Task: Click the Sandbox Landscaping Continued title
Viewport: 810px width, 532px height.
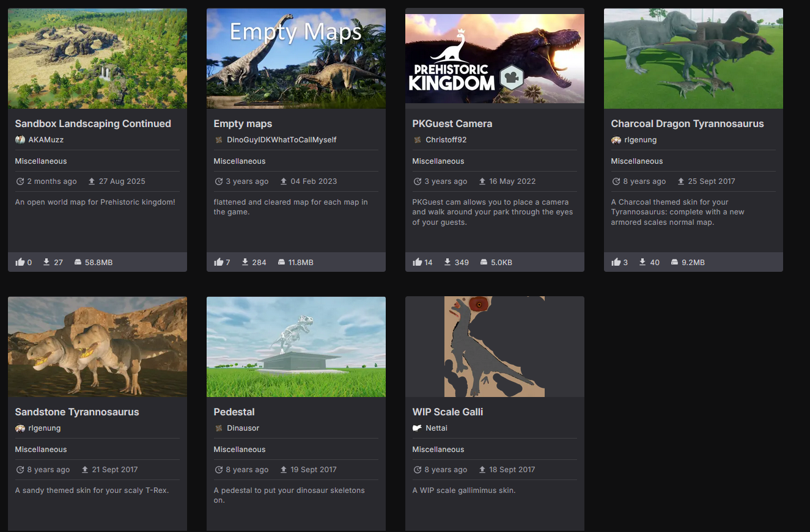Action: pyautogui.click(x=93, y=123)
